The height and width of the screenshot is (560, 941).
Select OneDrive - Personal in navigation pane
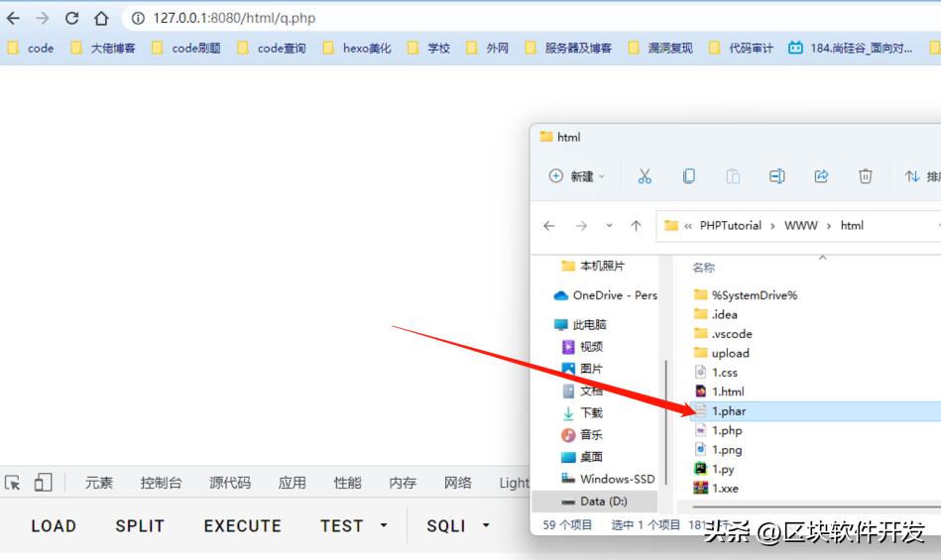point(605,295)
